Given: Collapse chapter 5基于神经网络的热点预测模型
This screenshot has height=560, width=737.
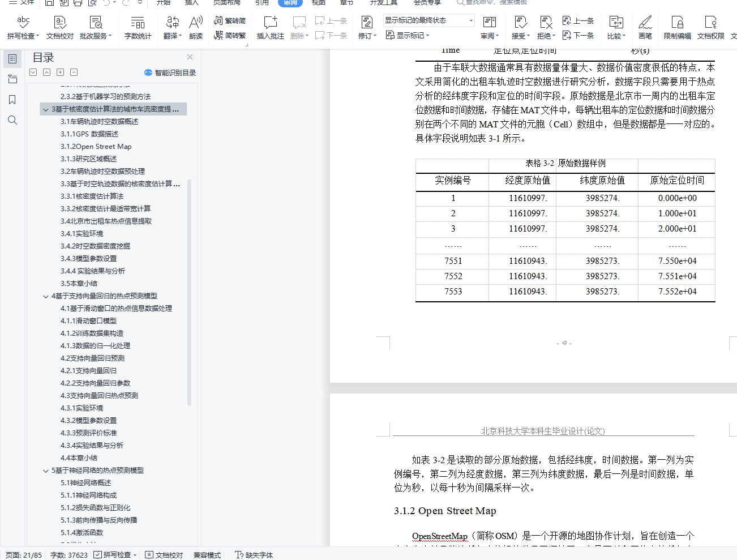Looking at the screenshot, I should click(x=46, y=471).
